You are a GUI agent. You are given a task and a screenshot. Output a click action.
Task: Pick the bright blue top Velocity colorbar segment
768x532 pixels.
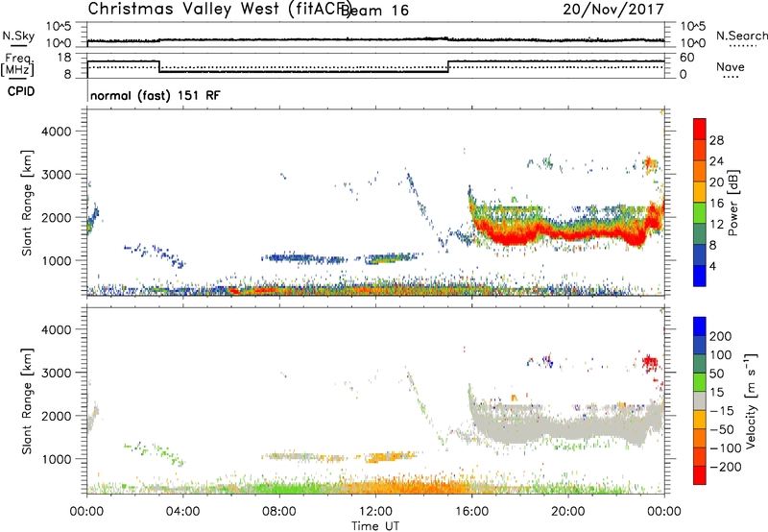700,326
